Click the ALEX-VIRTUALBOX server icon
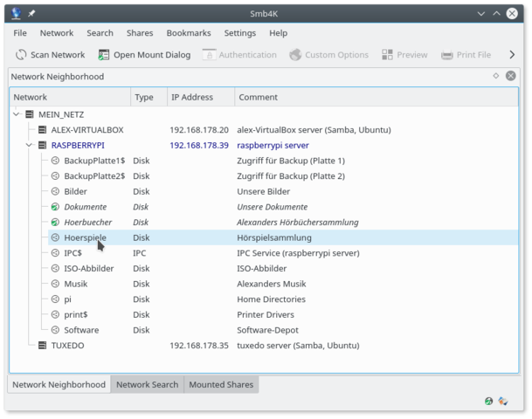This screenshot has height=419, width=532. point(43,129)
